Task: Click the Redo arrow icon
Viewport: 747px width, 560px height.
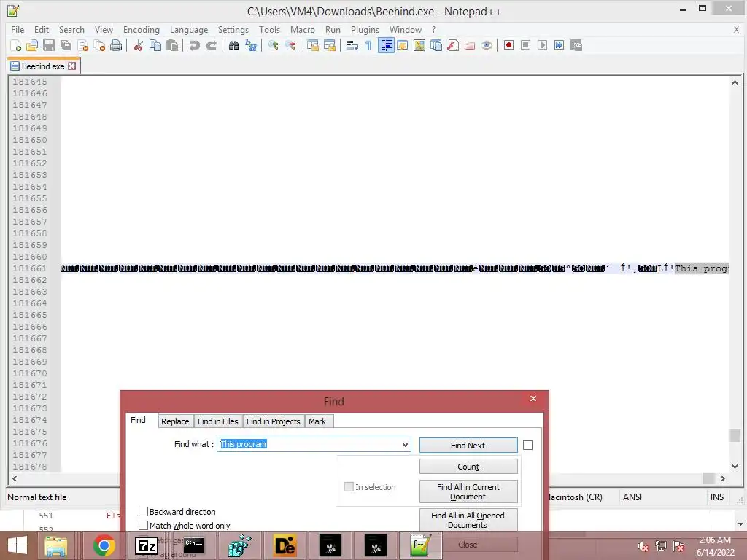Action: pyautogui.click(x=211, y=45)
